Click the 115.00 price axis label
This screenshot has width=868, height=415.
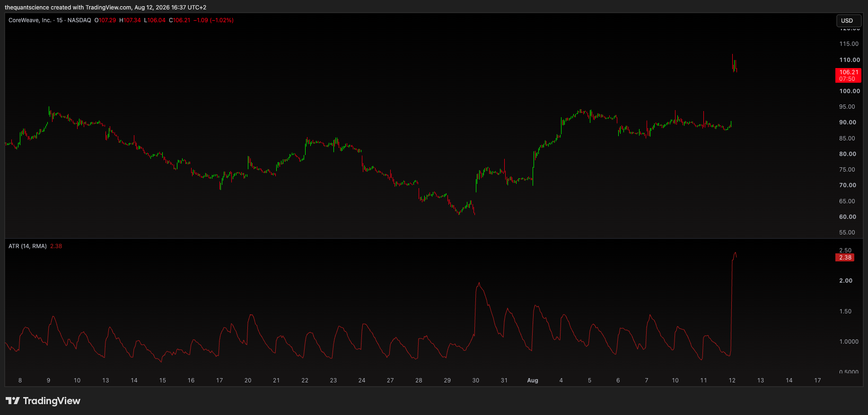click(849, 44)
